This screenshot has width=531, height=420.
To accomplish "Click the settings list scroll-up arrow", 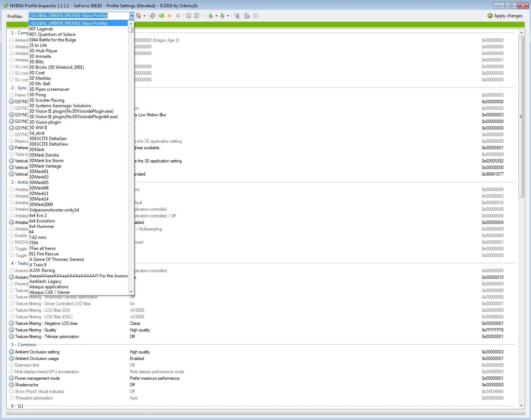I will point(521,33).
